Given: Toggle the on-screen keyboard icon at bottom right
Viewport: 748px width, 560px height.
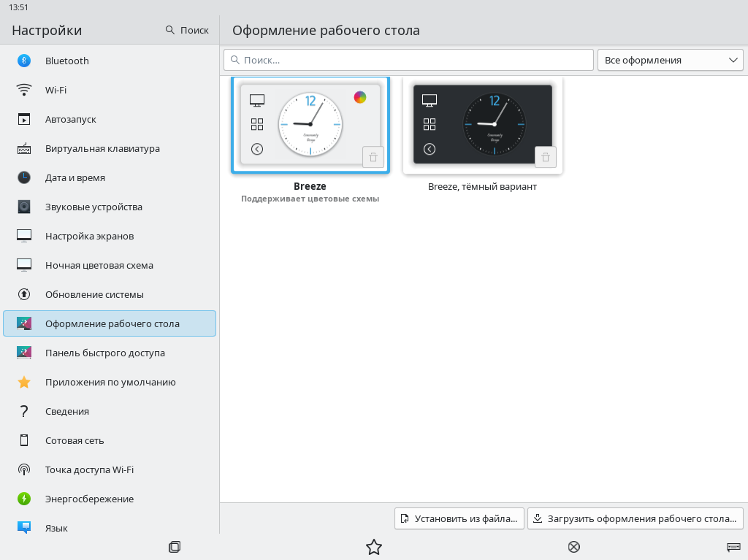Looking at the screenshot, I should (x=733, y=547).
